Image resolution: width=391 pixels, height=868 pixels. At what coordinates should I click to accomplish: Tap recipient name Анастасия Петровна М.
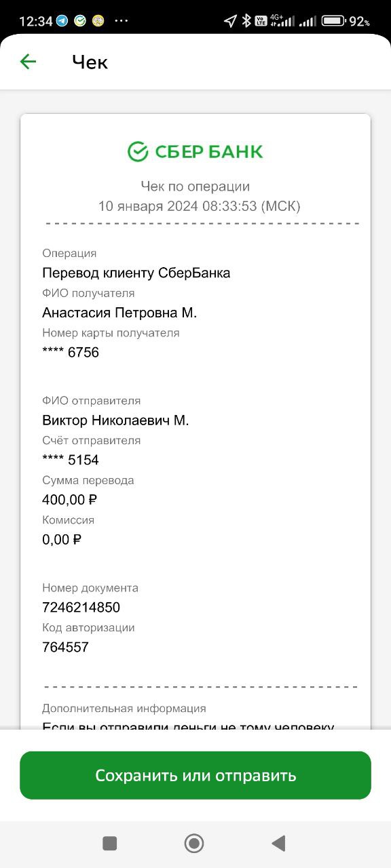click(x=119, y=313)
